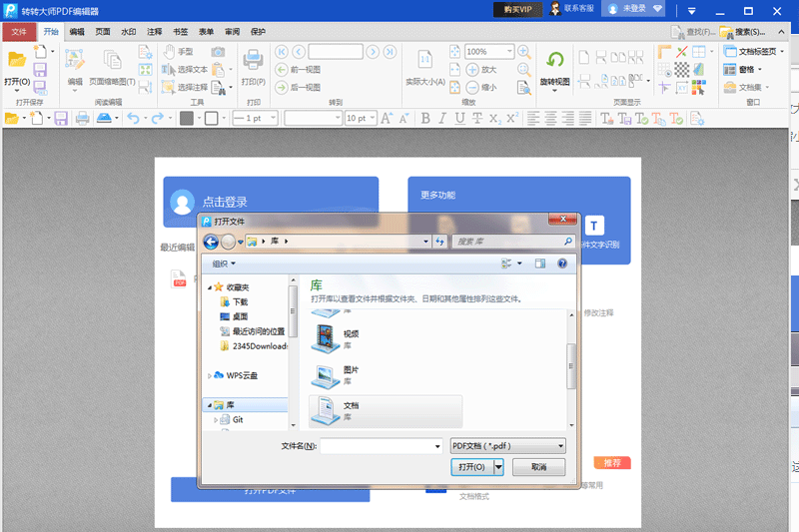Screen dimensions: 799x532
Task: Click Help icon in Open File dialog
Action: tap(562, 264)
